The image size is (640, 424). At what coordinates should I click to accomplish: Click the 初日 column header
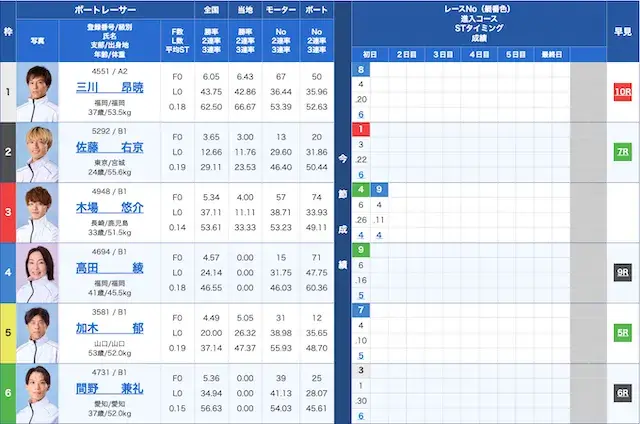tap(370, 54)
